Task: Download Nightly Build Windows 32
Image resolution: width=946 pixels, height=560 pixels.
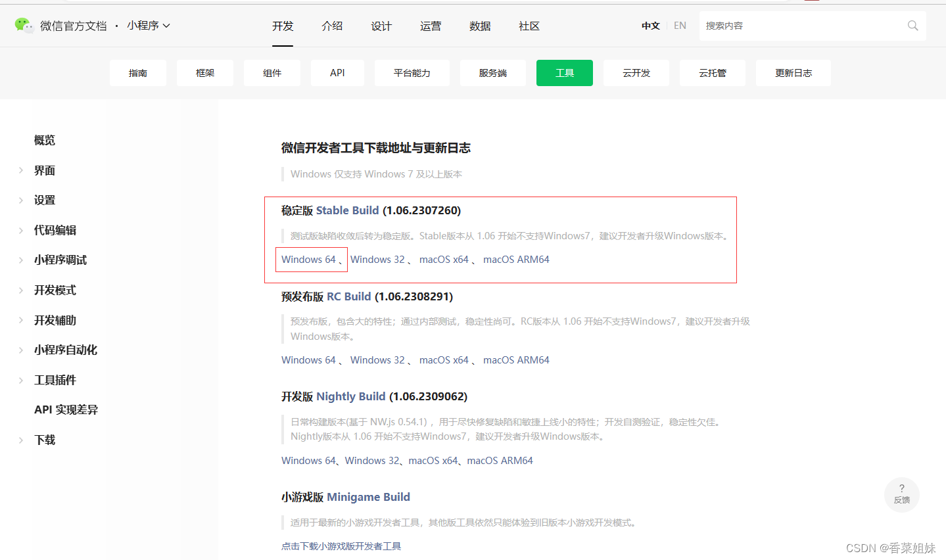Action: pyautogui.click(x=372, y=461)
